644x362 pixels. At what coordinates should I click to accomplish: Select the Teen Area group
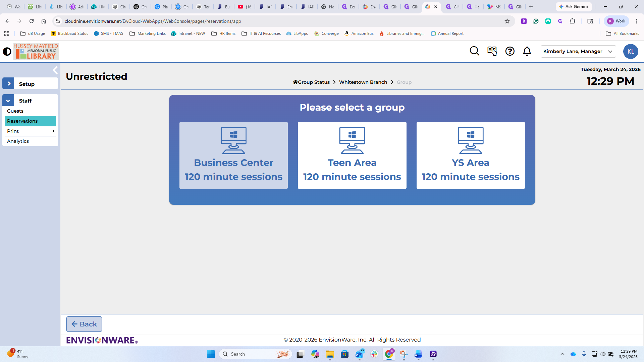(352, 155)
